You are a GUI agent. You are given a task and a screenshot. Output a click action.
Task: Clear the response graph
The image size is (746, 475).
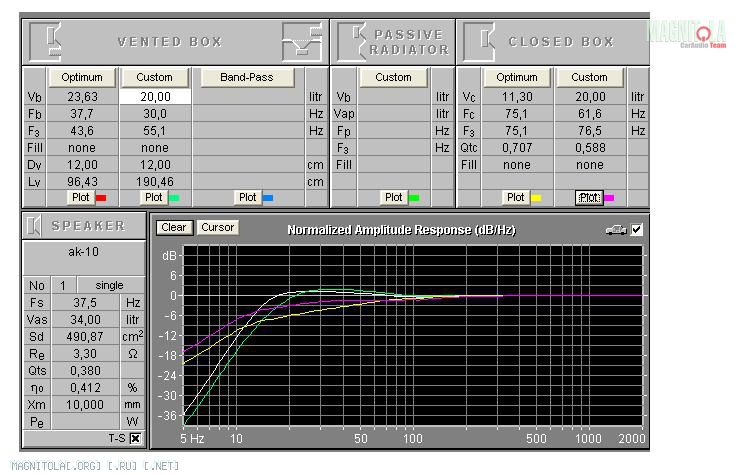pos(174,228)
